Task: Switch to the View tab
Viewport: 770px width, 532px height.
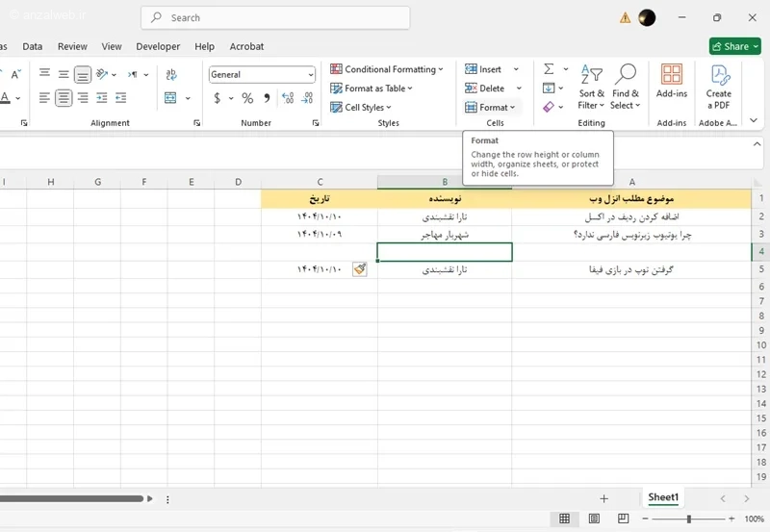Action: [x=112, y=46]
